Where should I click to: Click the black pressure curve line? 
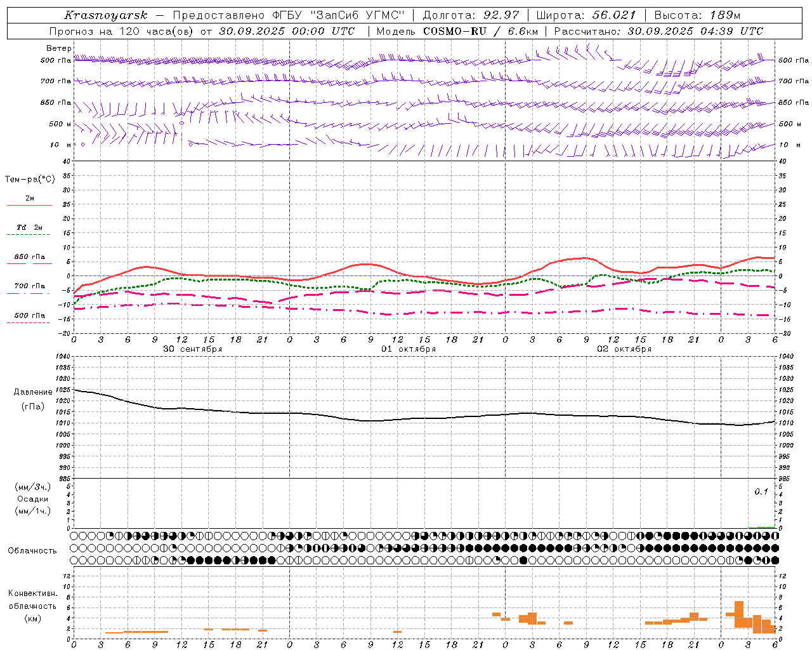click(424, 418)
